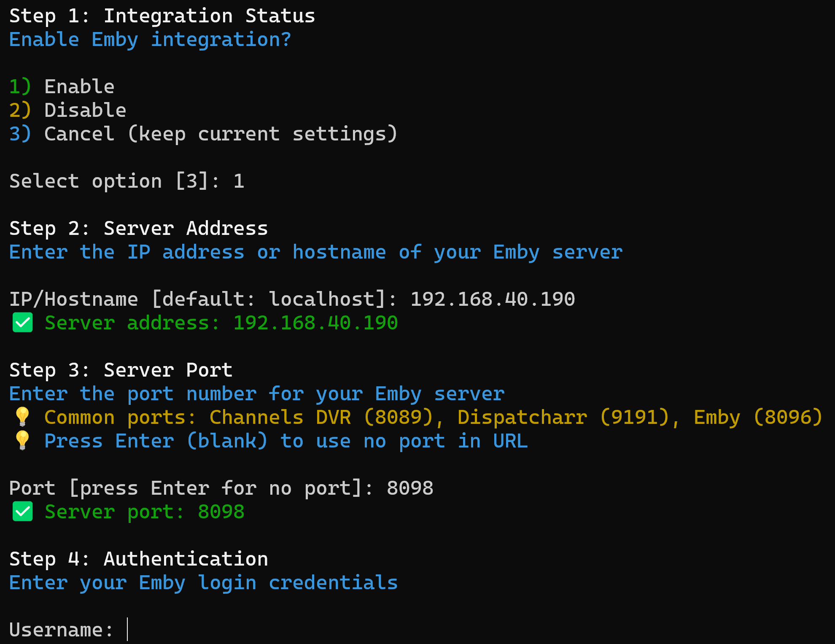Click the lightbulb icon next to Press Enter tip
This screenshot has width=835, height=644.
tap(22, 441)
